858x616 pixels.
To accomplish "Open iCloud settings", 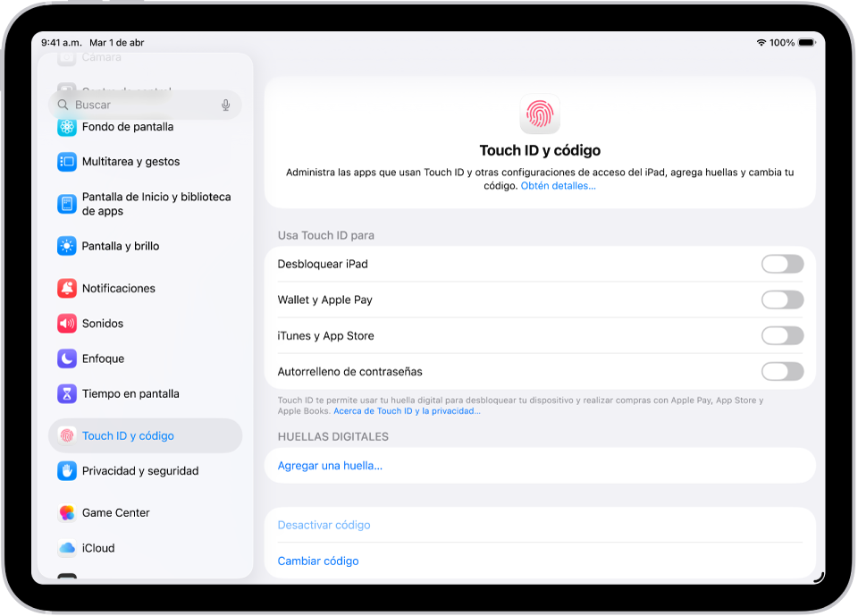I will coord(145,548).
